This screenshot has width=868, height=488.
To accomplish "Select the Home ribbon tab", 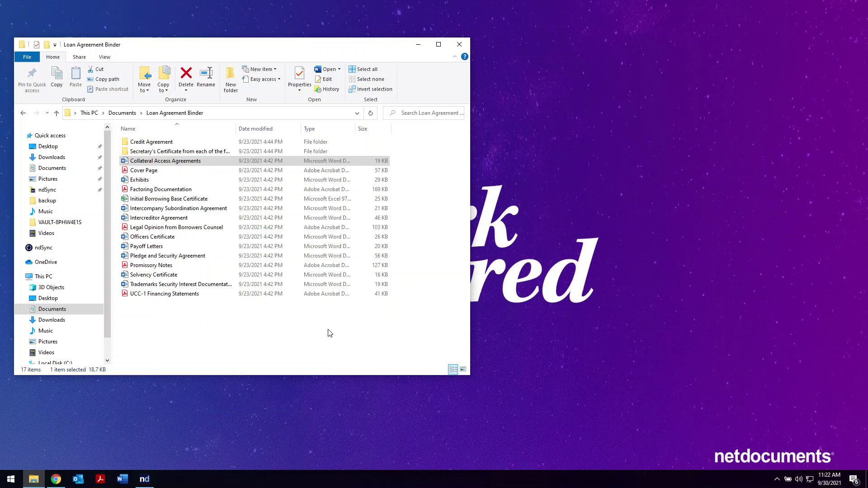I will pyautogui.click(x=52, y=57).
